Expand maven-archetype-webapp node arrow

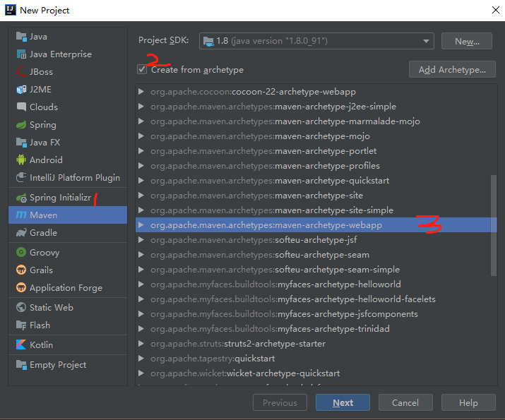coord(141,225)
